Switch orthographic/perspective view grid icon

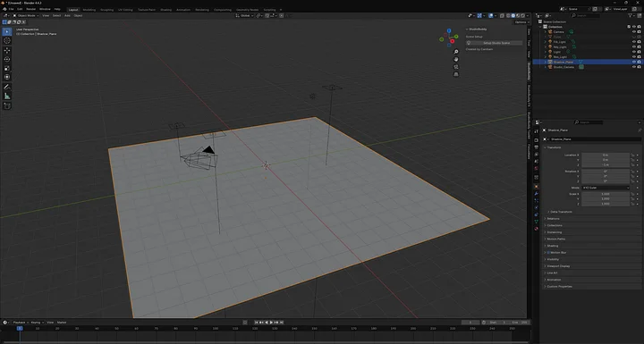tap(456, 74)
